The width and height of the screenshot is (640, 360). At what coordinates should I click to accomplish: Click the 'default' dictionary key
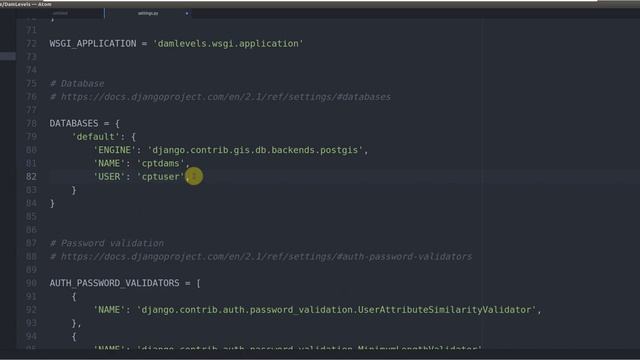click(x=96, y=137)
